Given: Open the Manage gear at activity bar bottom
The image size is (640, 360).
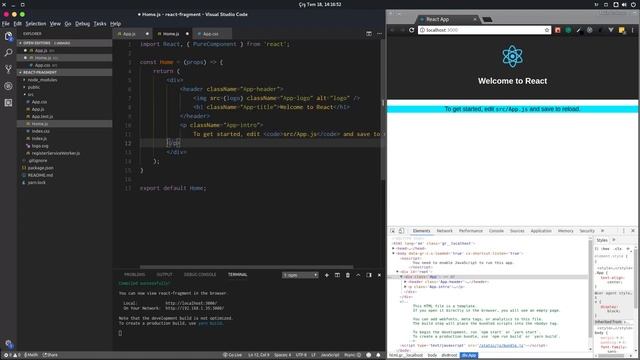Looking at the screenshot, I should [9, 344].
